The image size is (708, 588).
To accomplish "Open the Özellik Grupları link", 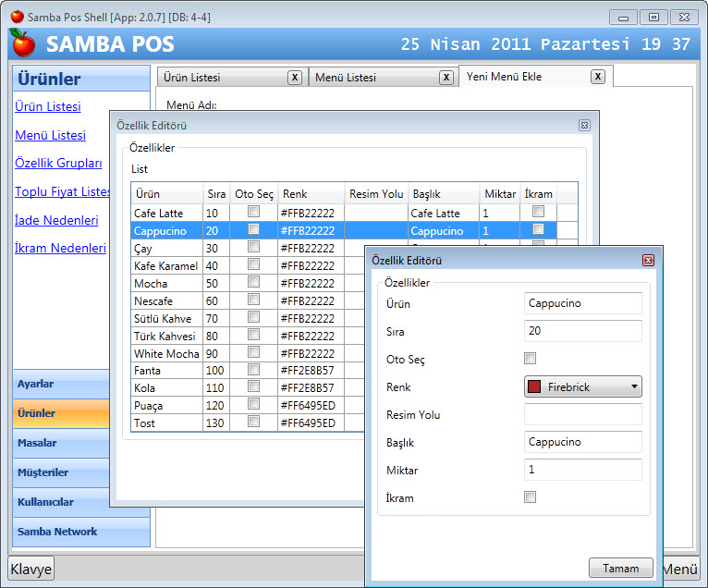I will coord(58,164).
